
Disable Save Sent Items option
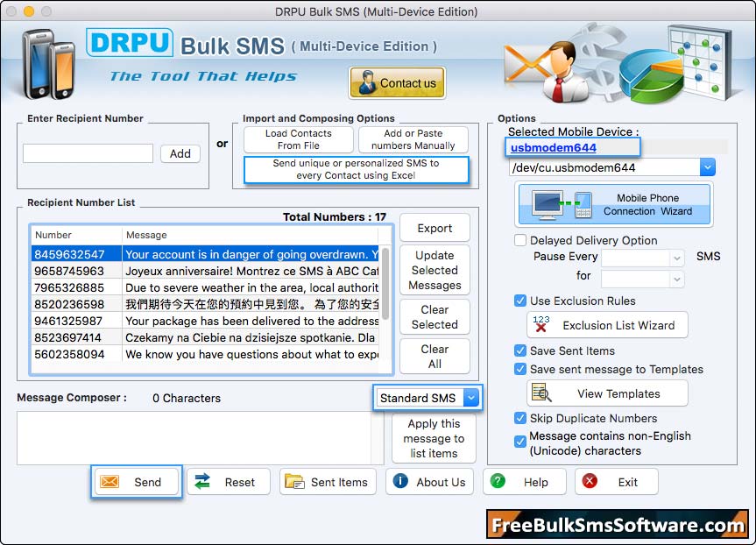[x=520, y=350]
